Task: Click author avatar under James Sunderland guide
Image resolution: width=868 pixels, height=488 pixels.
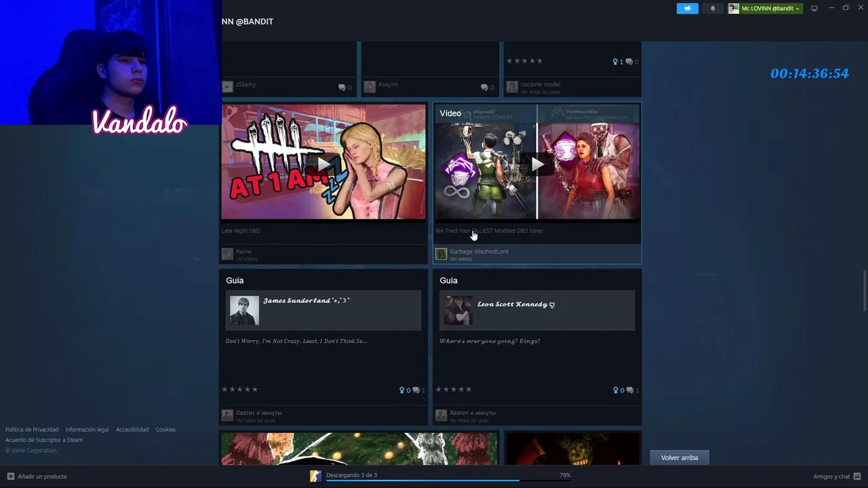Action: pyautogui.click(x=227, y=415)
